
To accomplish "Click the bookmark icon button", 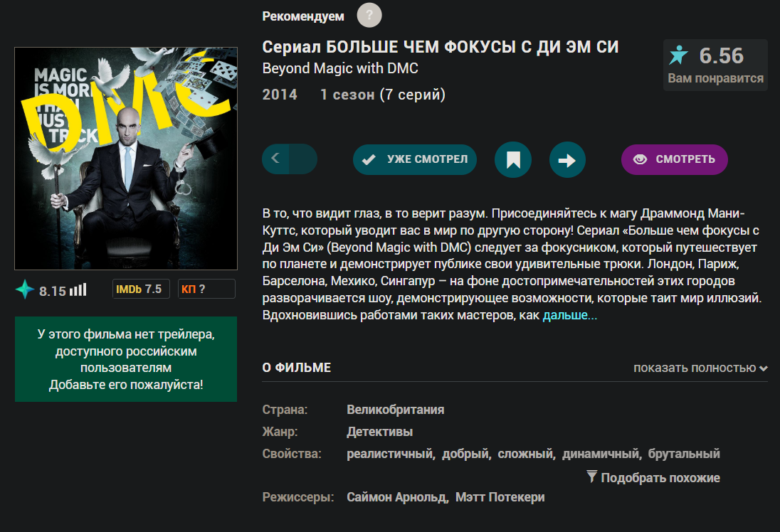I will pos(513,159).
